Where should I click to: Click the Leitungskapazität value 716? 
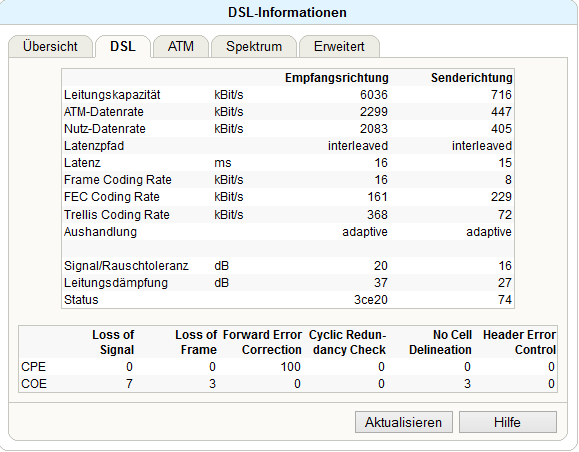click(501, 95)
